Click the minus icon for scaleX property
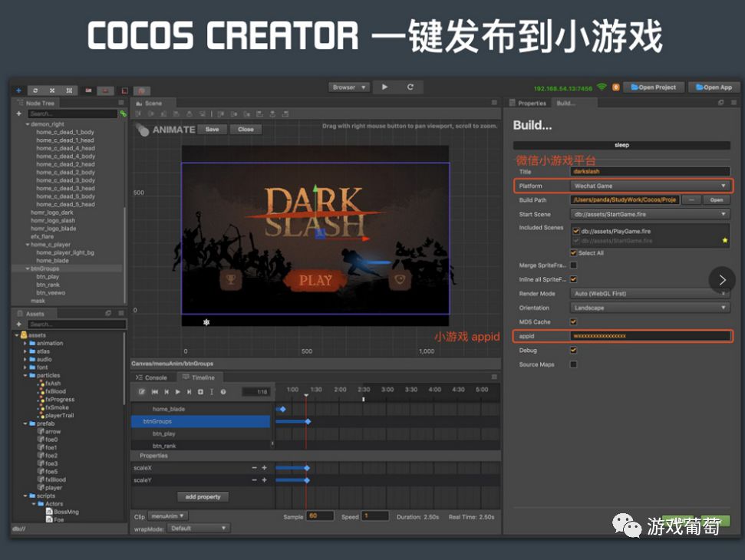Image resolution: width=745 pixels, height=560 pixels. [x=254, y=468]
